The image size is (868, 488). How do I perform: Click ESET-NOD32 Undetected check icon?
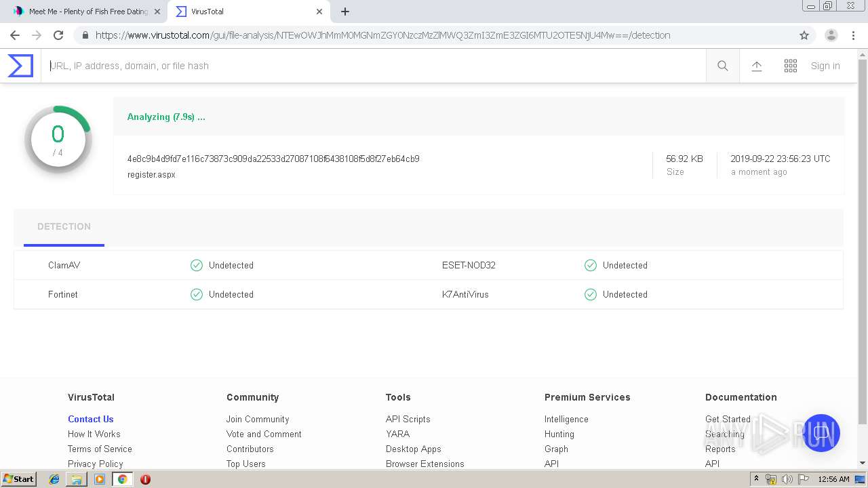tap(591, 265)
